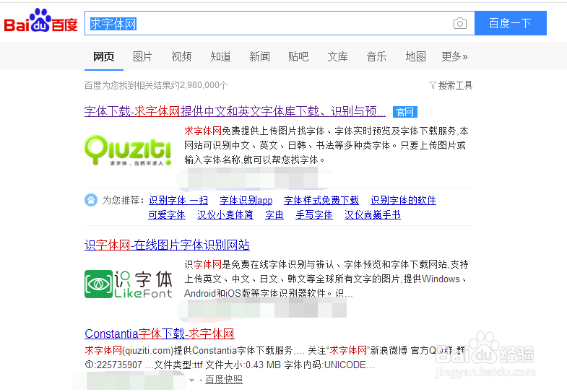
Task: Click the Baidu logo
Action: [x=40, y=21]
